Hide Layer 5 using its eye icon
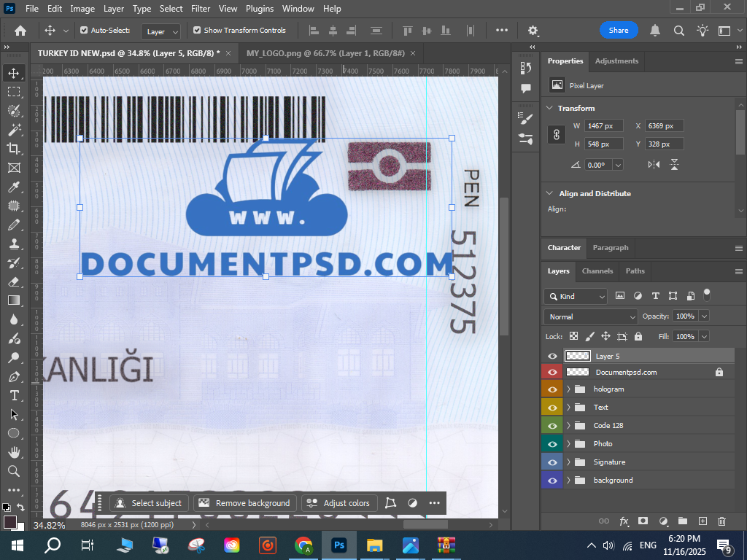 (x=552, y=356)
